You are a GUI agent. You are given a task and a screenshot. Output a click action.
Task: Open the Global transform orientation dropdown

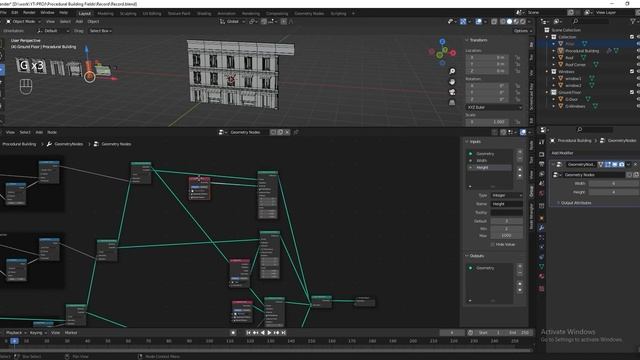232,21
